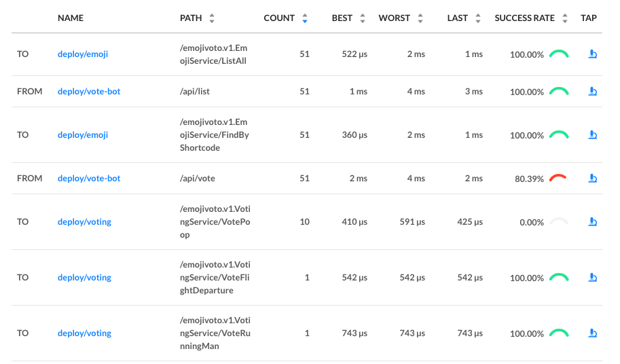Click the green success gauge for VoteRunningMan

tap(558, 333)
